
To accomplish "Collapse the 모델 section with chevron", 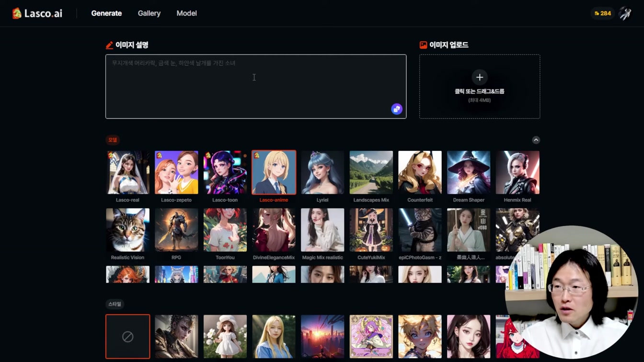I will (x=536, y=140).
